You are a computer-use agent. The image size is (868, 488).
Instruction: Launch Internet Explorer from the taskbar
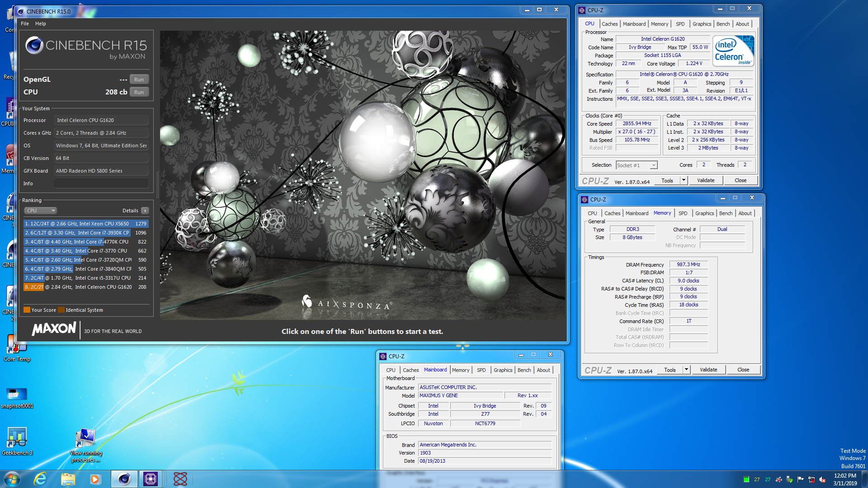tap(40, 479)
